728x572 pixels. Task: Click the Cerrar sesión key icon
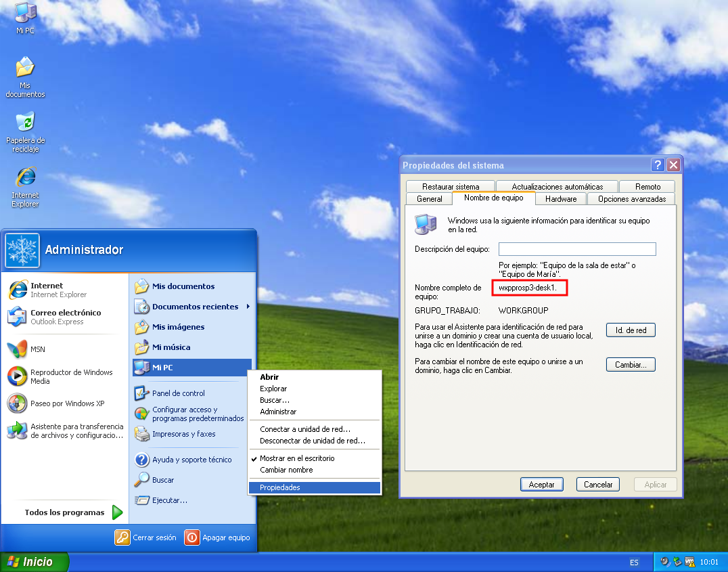(x=122, y=537)
